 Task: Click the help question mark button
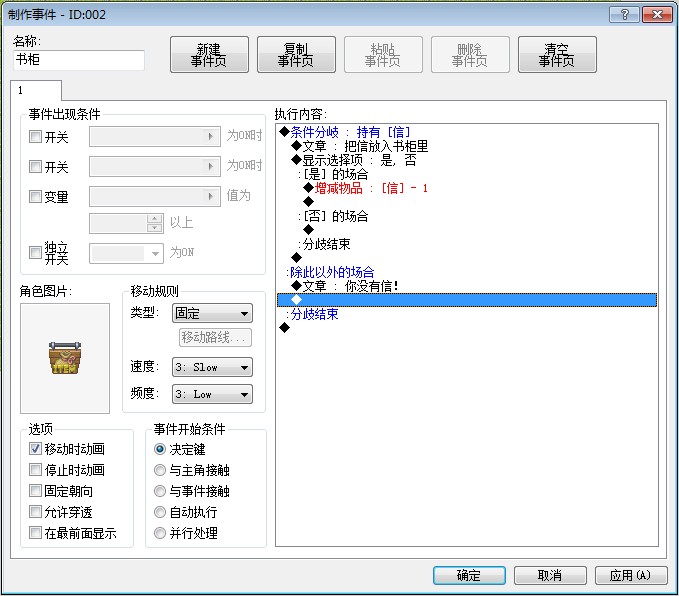(x=624, y=15)
